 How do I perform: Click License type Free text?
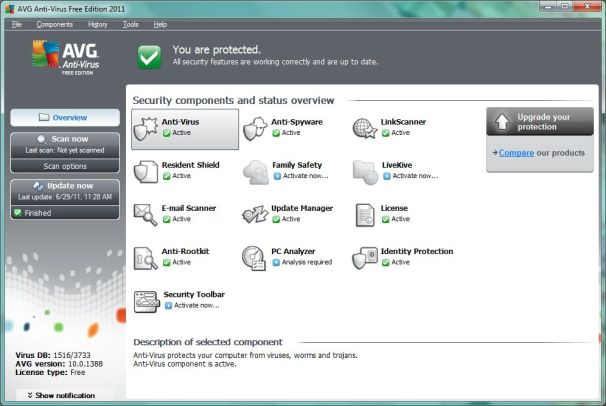point(50,372)
